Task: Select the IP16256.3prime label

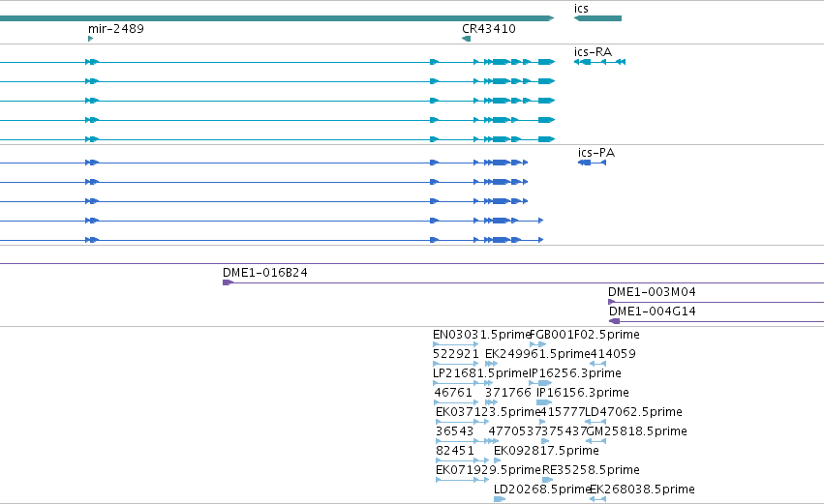Action: 575,373
